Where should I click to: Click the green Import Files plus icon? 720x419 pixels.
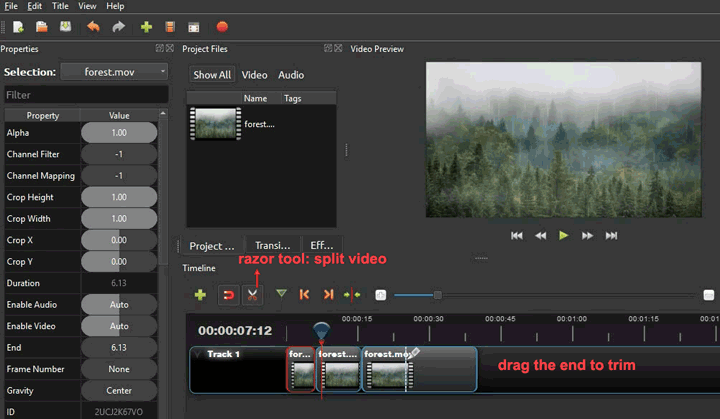pos(146,27)
